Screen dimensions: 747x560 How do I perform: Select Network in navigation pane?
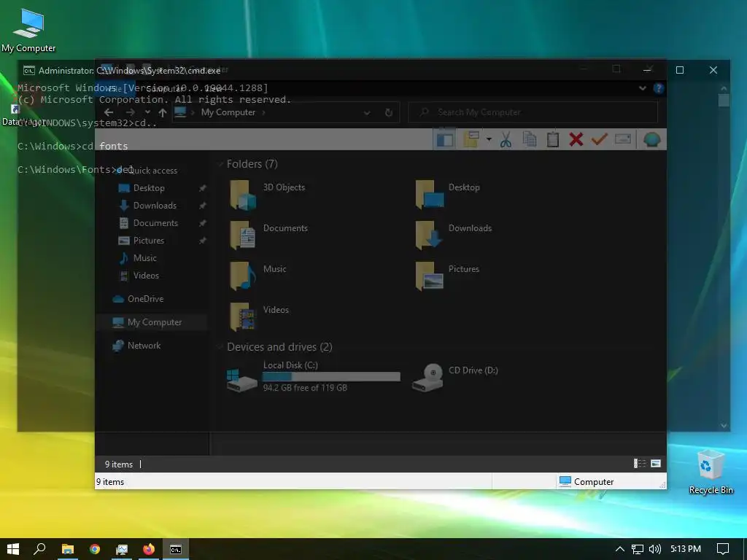[x=144, y=346]
